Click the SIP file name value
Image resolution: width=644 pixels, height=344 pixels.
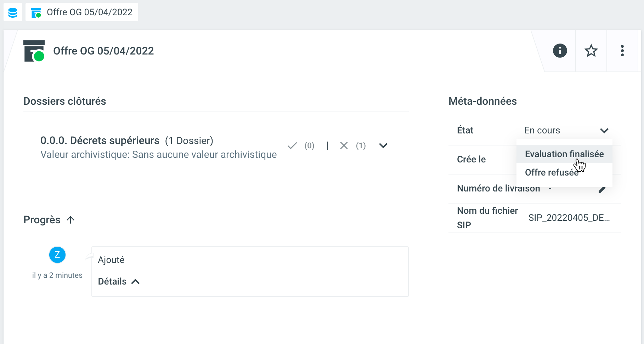click(x=569, y=218)
